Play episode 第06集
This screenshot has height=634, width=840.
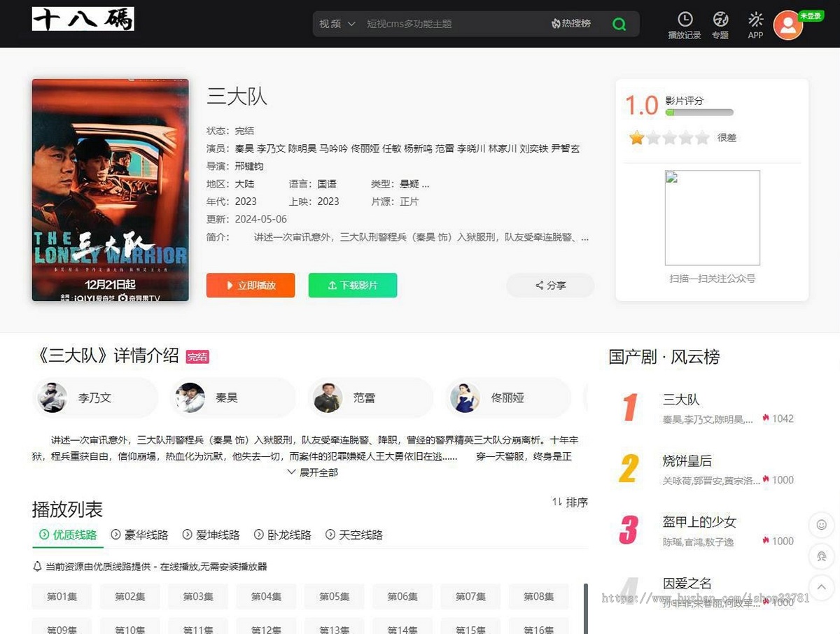tap(402, 596)
